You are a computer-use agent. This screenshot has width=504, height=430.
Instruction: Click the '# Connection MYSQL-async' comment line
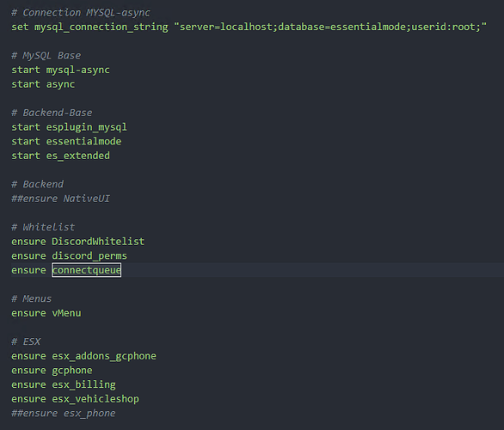(x=81, y=13)
